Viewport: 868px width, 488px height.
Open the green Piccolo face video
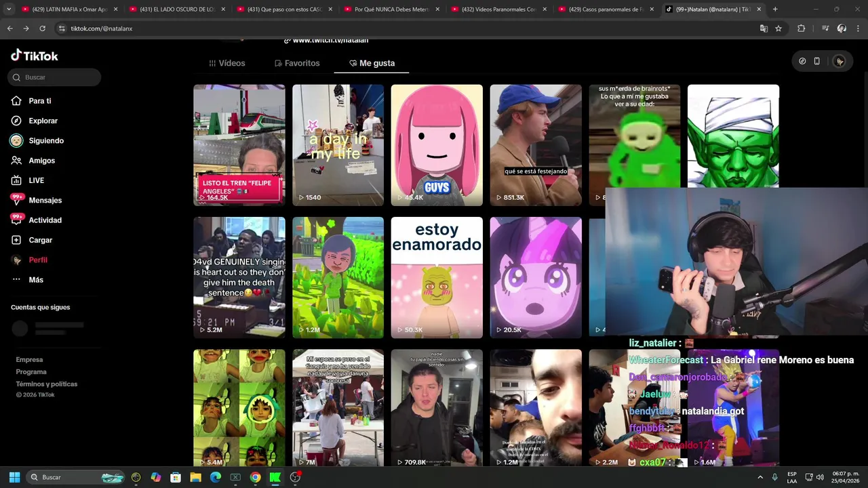[733, 136]
